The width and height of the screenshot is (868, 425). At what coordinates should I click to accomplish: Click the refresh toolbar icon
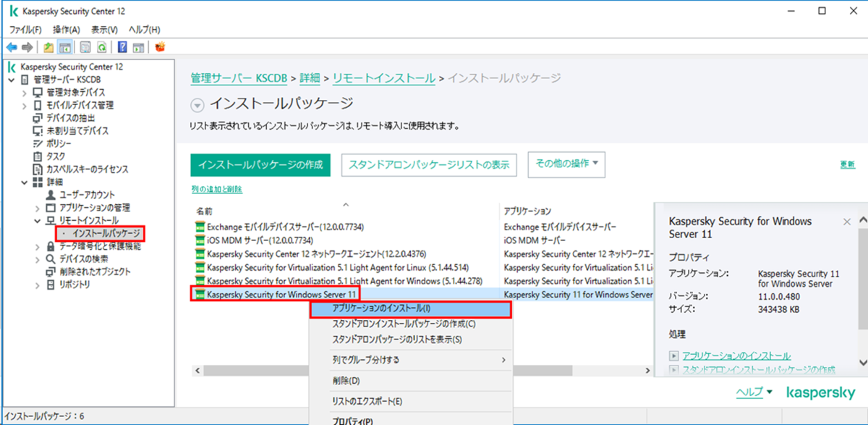pos(102,47)
